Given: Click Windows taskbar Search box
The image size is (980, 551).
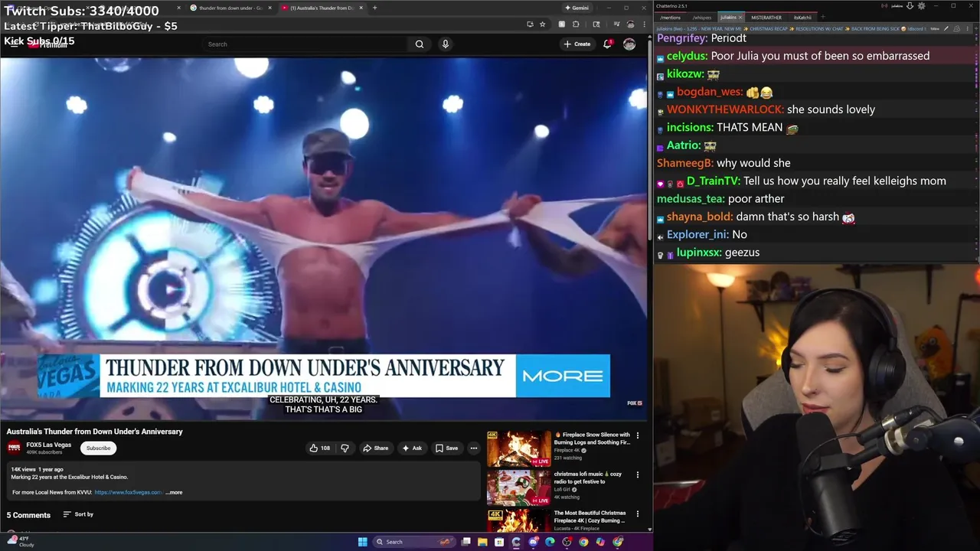Looking at the screenshot, I should click(413, 542).
